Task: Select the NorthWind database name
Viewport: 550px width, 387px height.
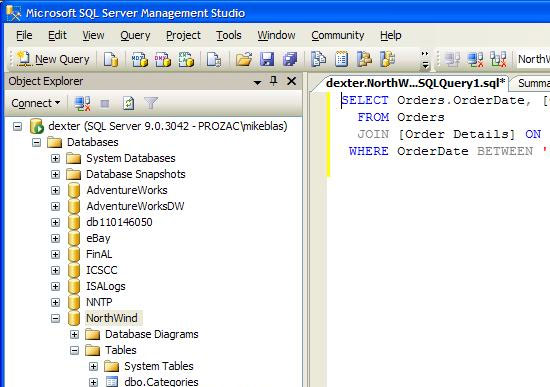Action: click(x=112, y=318)
